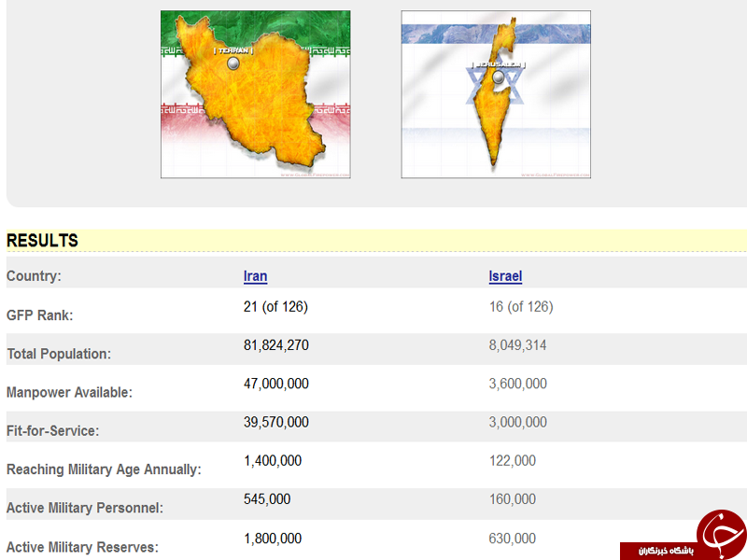Open the Iran country link
This screenshot has height=560, width=747.
[255, 276]
